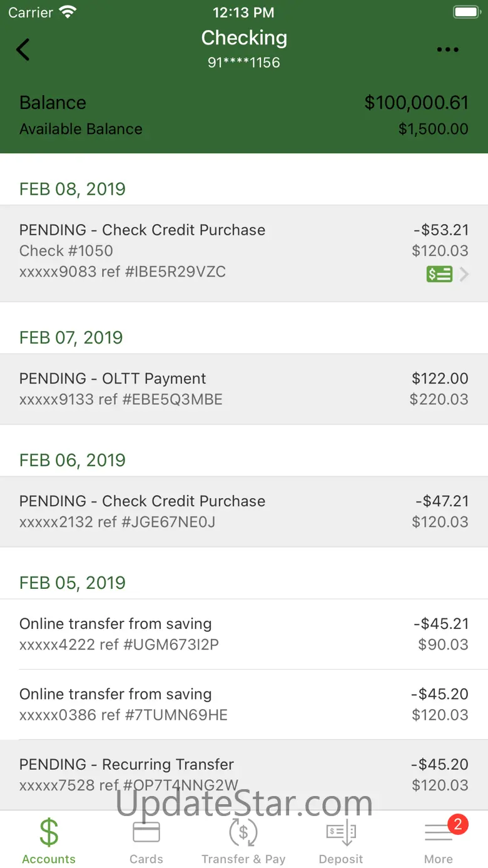Tap the back arrow icon
This screenshot has width=488, height=868.
click(x=23, y=49)
